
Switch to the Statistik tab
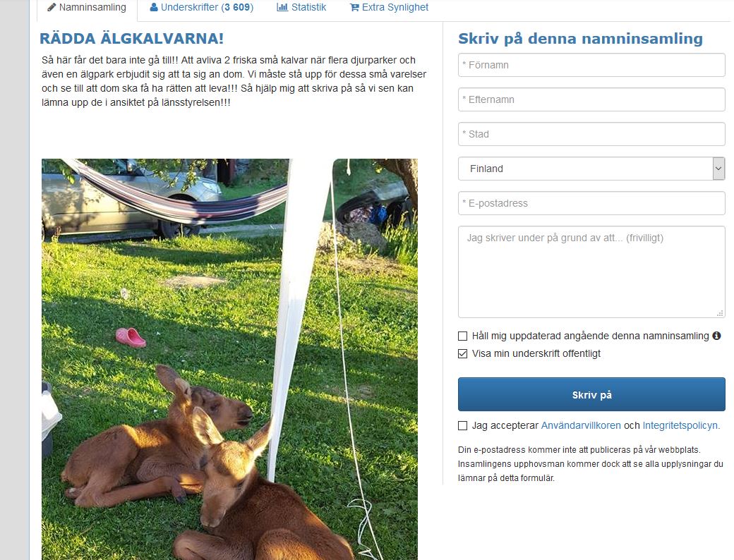(x=301, y=8)
